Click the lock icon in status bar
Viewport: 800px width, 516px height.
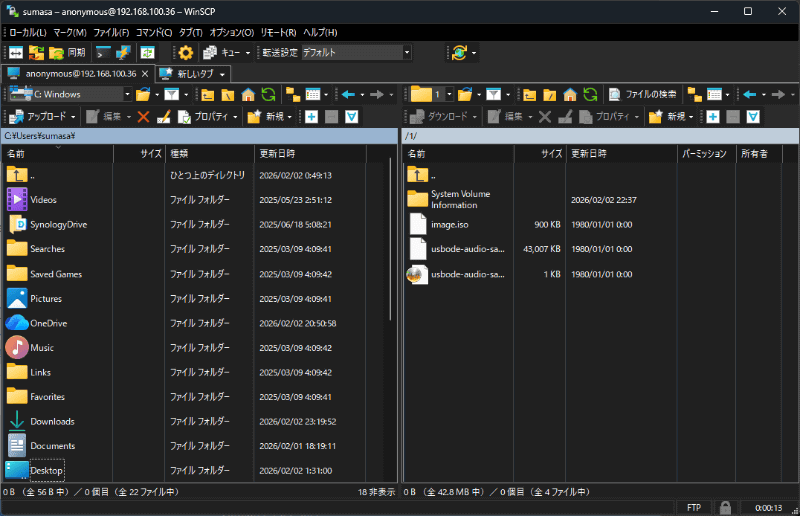coord(725,508)
